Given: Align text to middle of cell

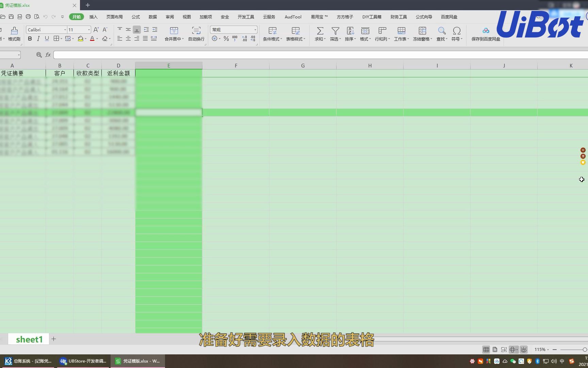Looking at the screenshot, I should [x=128, y=30].
